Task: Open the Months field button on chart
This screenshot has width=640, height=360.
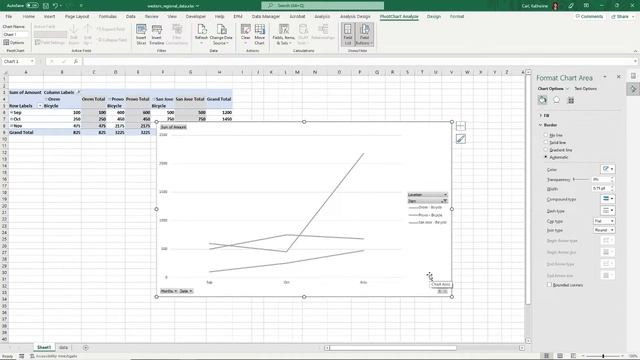Action: point(169,291)
